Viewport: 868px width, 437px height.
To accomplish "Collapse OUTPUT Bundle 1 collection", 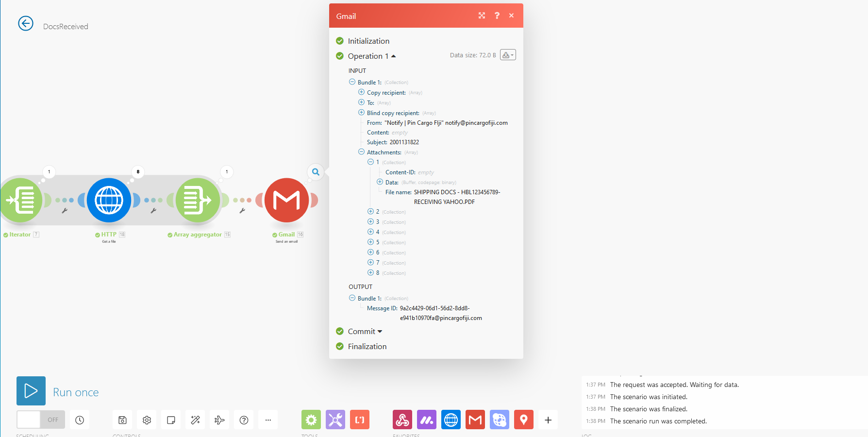I will [x=352, y=298].
